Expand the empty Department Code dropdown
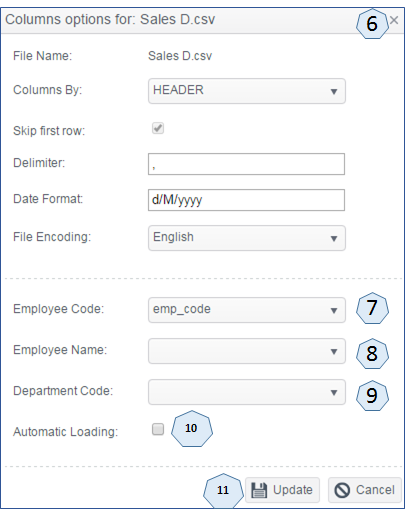405x509 pixels. pyautogui.click(x=247, y=392)
